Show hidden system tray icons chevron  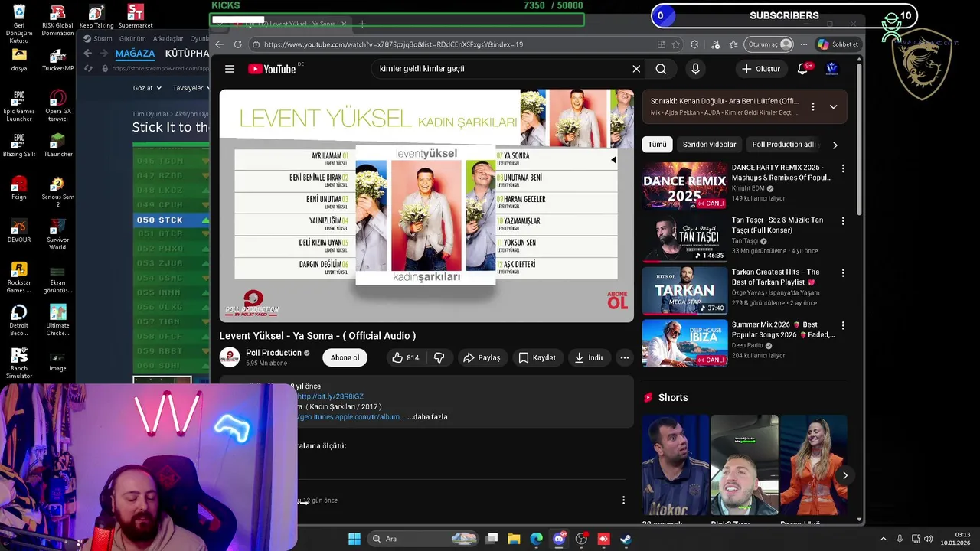tap(883, 539)
